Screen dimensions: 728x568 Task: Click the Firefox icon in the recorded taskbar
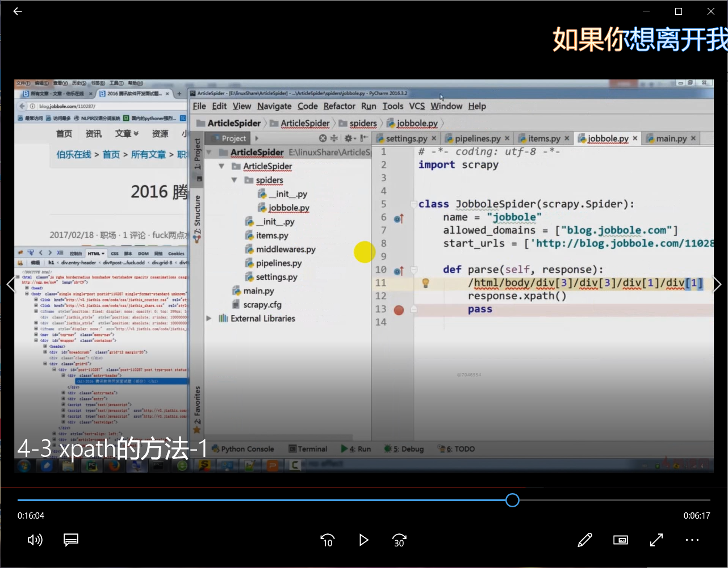(x=114, y=466)
